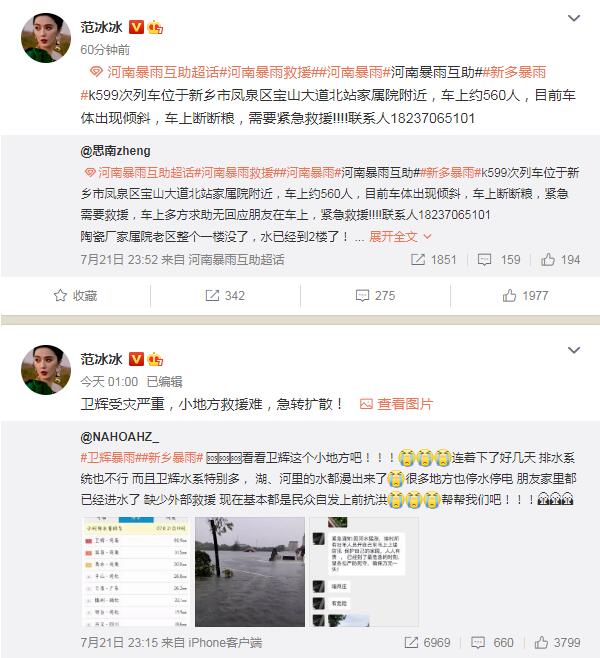Open the @思南zheng user profile link
The width and height of the screenshot is (600, 658).
pos(115,151)
